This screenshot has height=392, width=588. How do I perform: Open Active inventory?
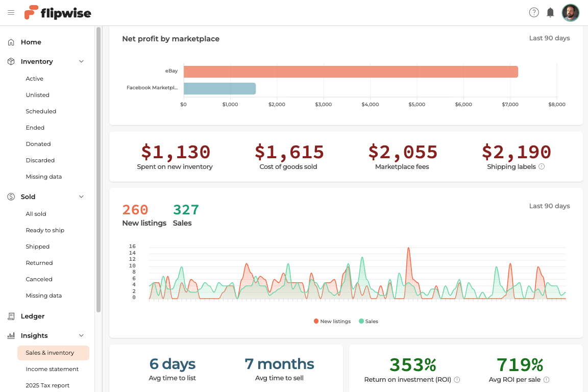(x=35, y=79)
